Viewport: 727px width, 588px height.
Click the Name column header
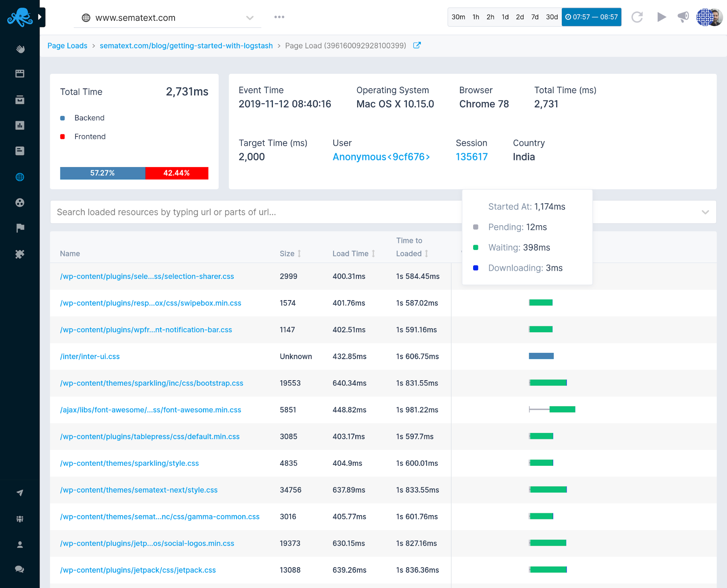[70, 254]
